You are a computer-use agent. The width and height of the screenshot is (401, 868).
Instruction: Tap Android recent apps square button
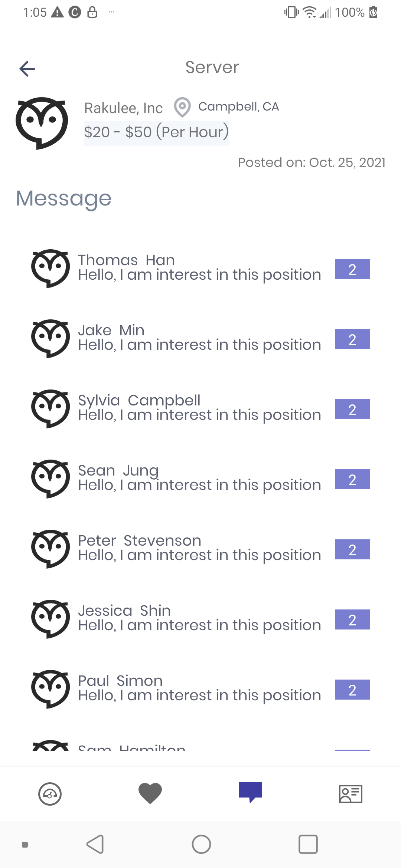click(x=308, y=845)
